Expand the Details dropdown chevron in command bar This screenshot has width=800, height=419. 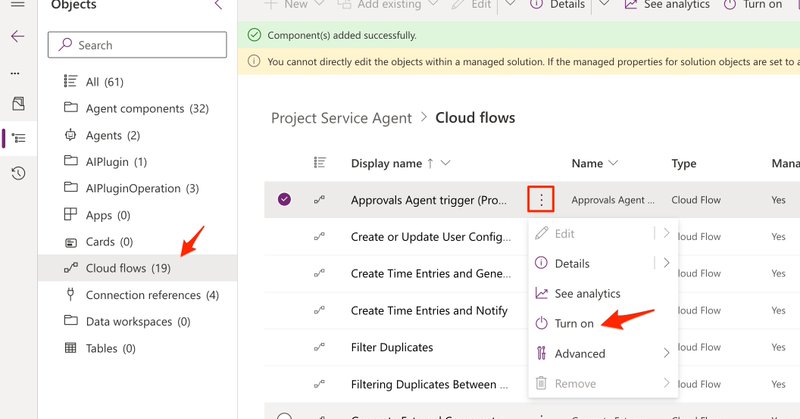pos(604,4)
